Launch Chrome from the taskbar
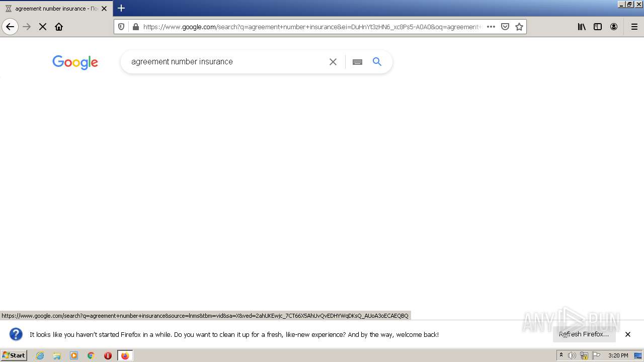This screenshot has width=644, height=362. click(91, 355)
